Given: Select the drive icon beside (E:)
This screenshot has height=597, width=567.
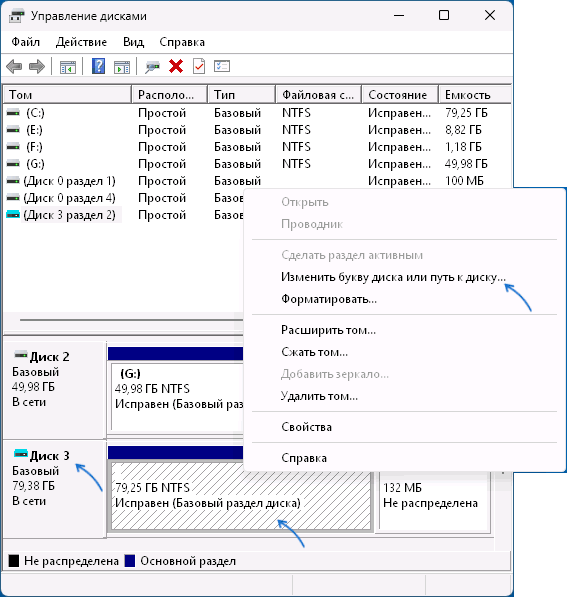Looking at the screenshot, I should (13, 130).
